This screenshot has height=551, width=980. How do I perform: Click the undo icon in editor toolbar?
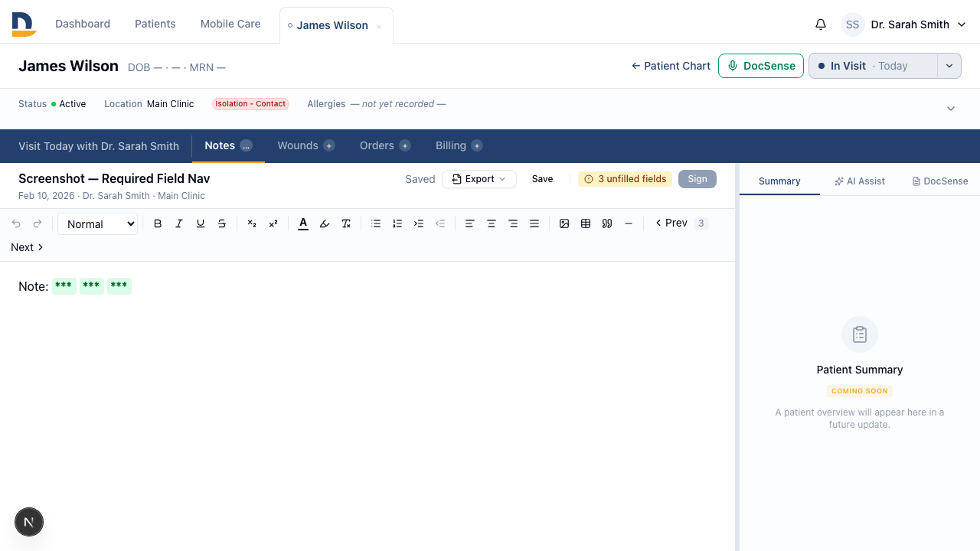point(16,223)
